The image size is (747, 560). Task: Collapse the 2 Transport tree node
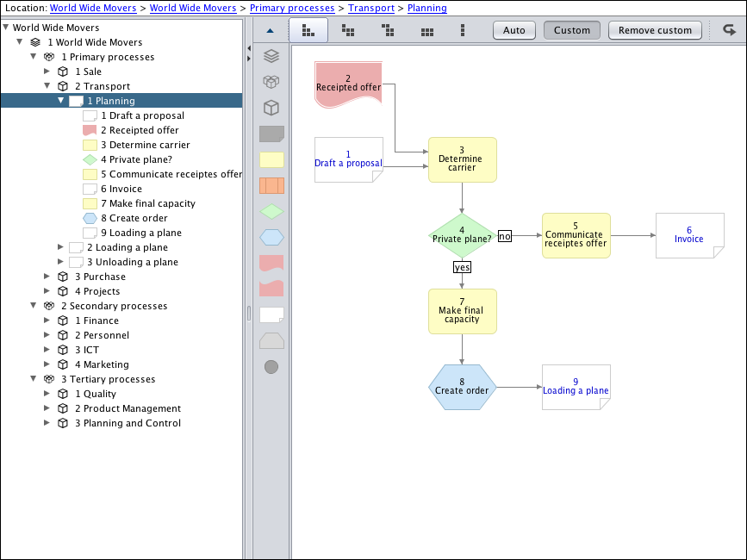click(47, 85)
